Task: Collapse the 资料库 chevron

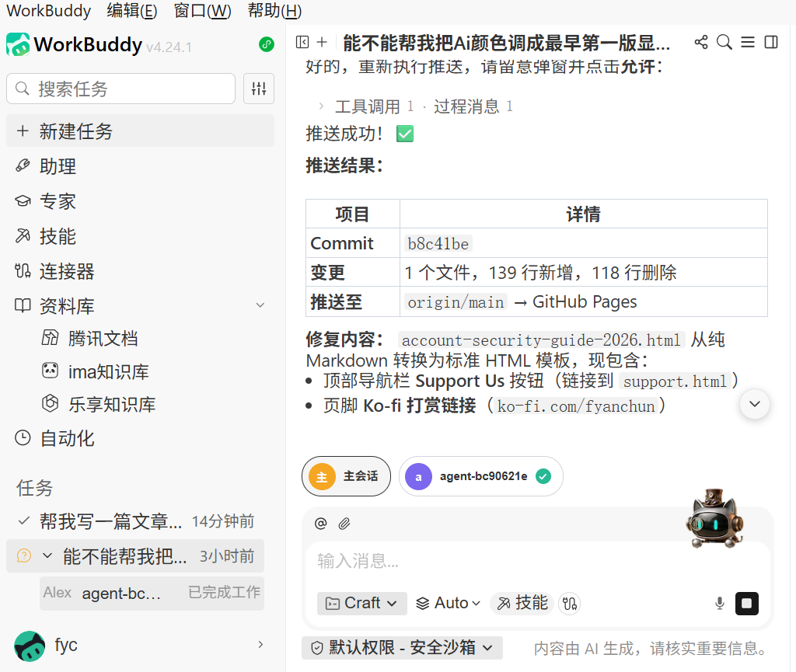Action: tap(260, 305)
